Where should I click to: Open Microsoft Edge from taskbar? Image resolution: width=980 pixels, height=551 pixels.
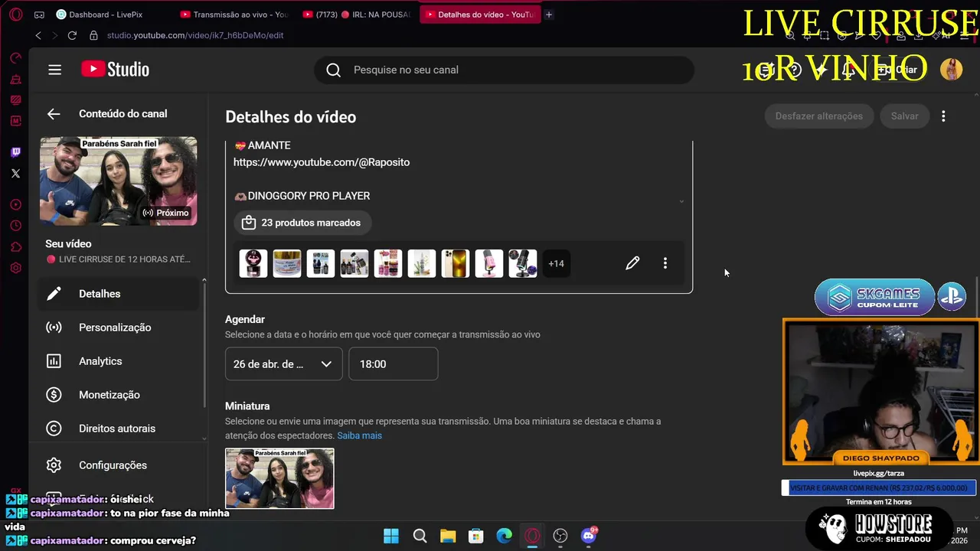tap(504, 536)
